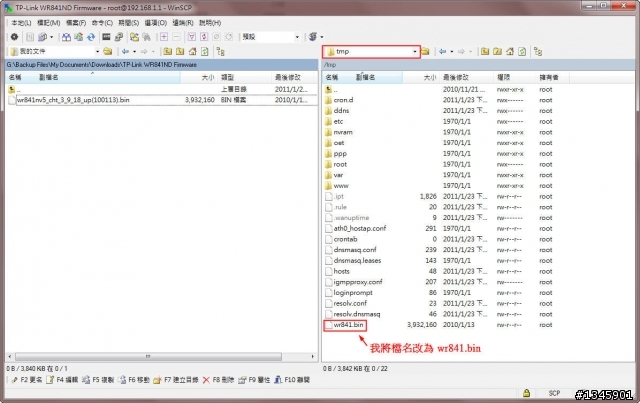640x403 pixels.
Task: Select dnsmasq.conf remote file
Action: point(355,249)
